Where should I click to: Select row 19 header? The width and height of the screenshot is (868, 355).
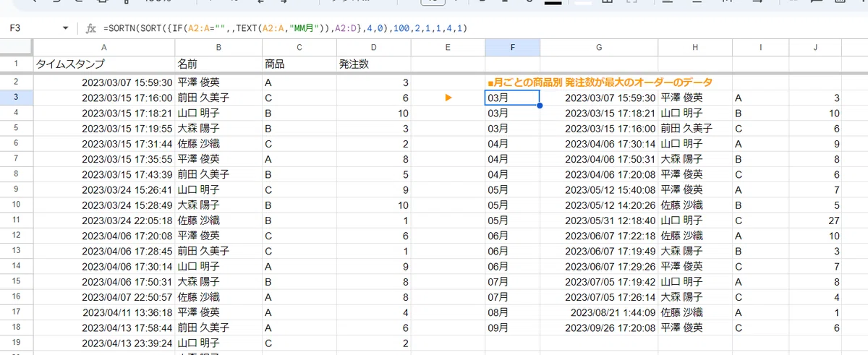click(16, 342)
